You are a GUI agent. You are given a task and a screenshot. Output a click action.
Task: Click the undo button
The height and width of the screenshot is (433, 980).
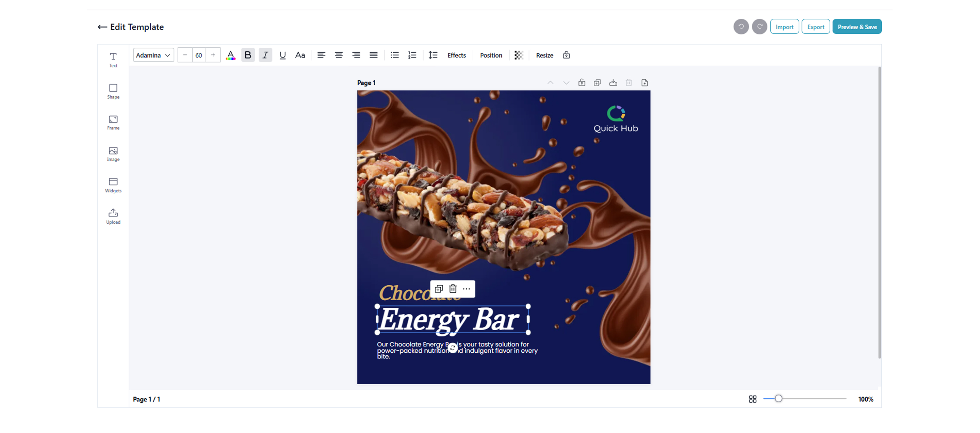point(741,27)
